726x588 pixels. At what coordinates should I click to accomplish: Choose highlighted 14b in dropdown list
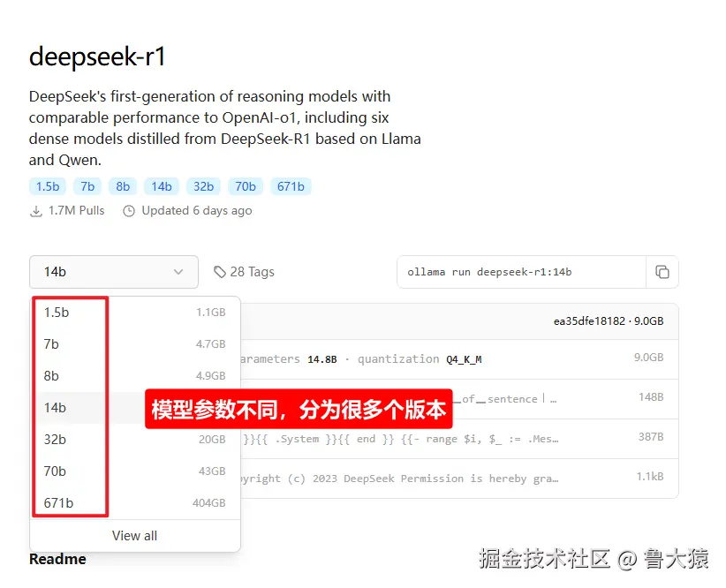coord(135,408)
